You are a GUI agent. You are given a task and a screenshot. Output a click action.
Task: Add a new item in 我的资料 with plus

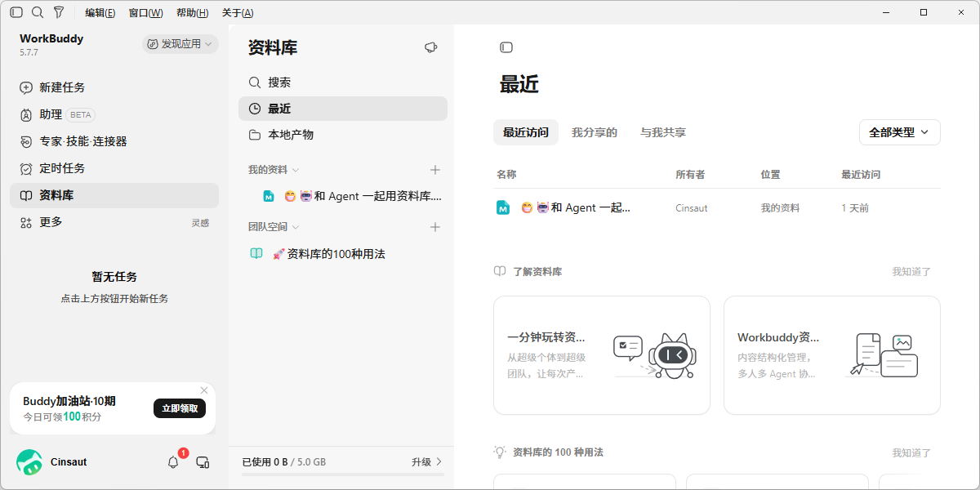click(x=435, y=170)
